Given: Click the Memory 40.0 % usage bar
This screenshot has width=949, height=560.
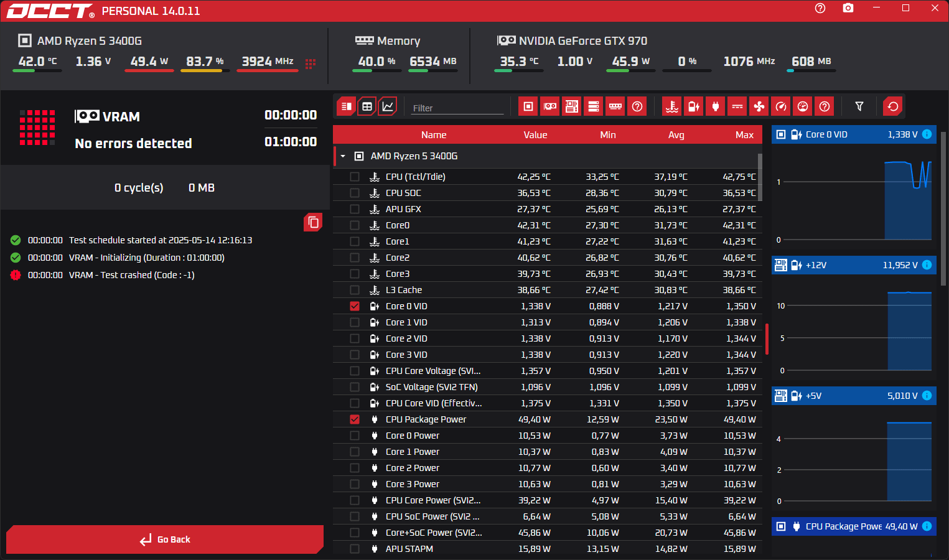Looking at the screenshot, I should [376, 70].
